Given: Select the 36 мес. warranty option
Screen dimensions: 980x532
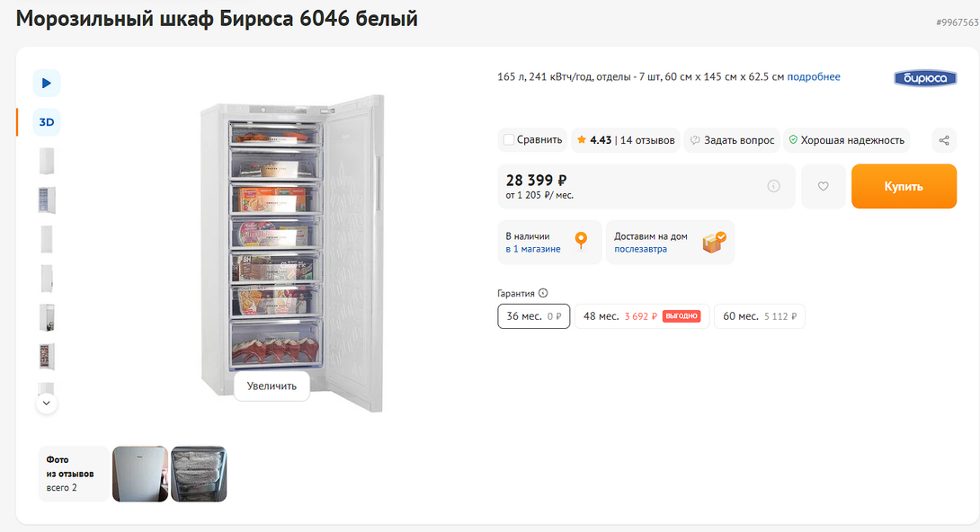Looking at the screenshot, I should [x=534, y=316].
